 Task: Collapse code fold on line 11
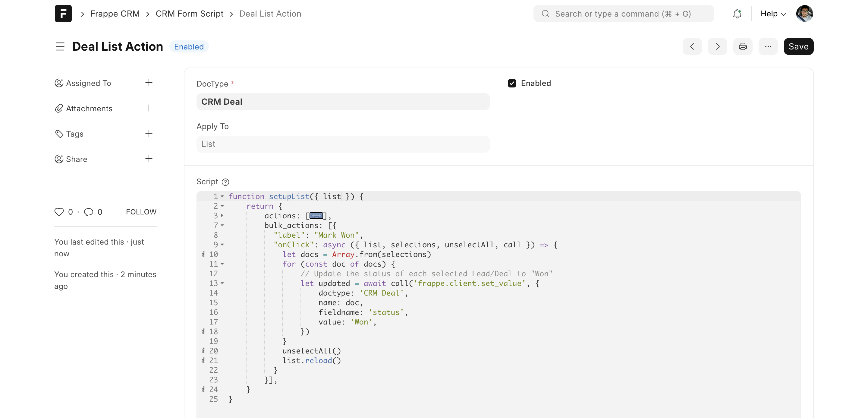(222, 264)
